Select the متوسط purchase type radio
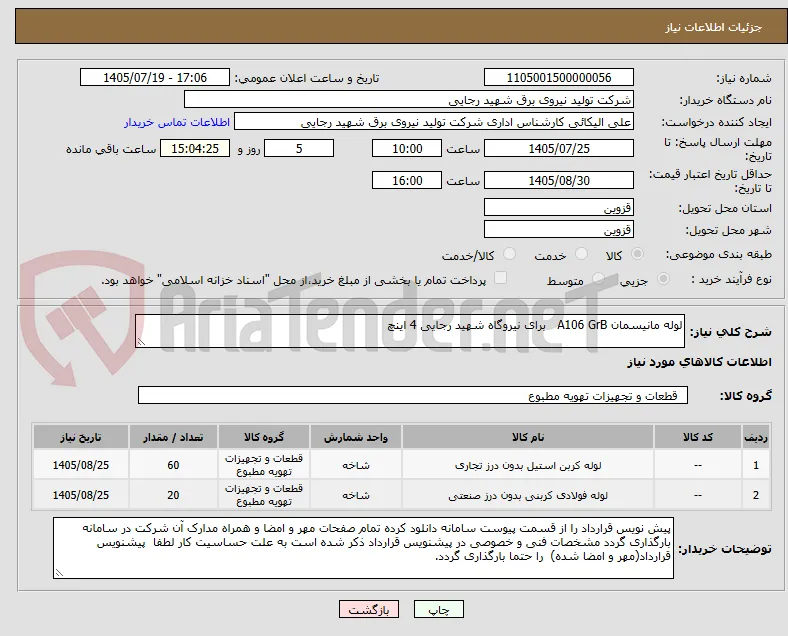This screenshot has height=636, width=788. click(x=598, y=278)
